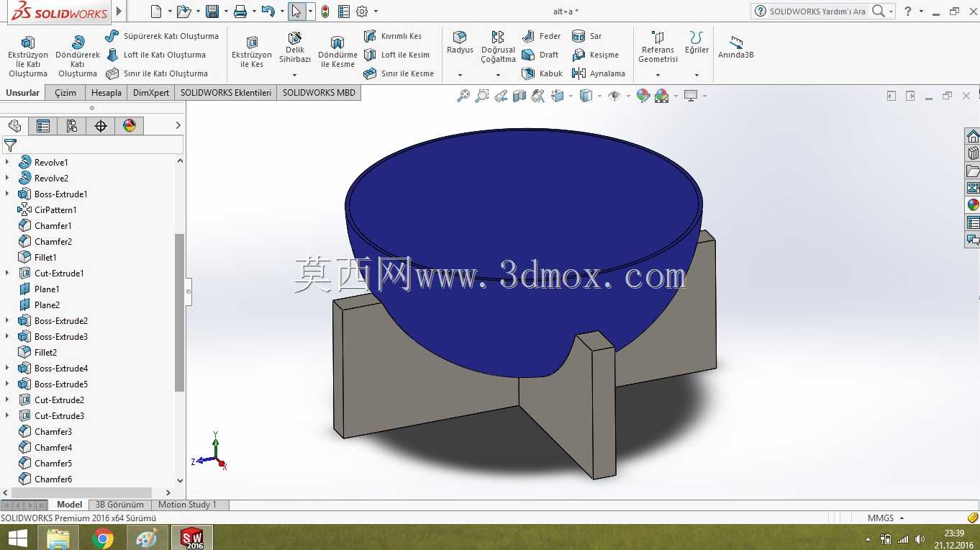The height and width of the screenshot is (550, 980).
Task: Switch to the 3B Görünüm tab
Action: click(120, 505)
